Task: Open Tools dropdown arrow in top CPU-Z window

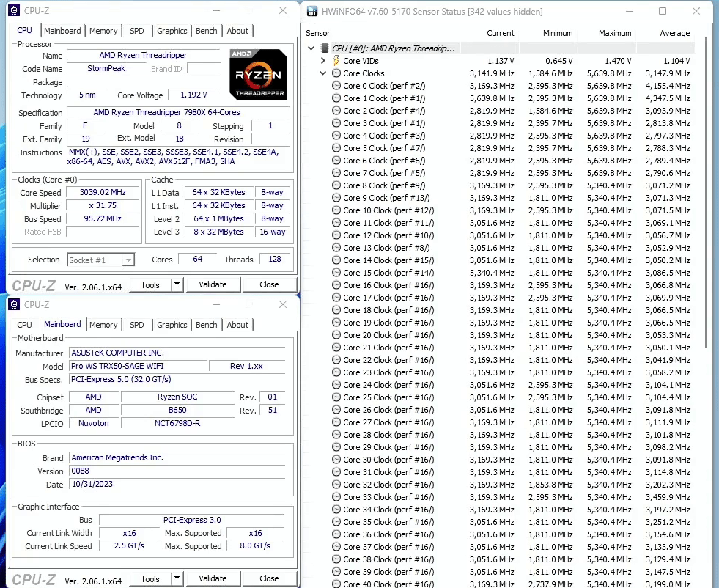Action: 177,284
